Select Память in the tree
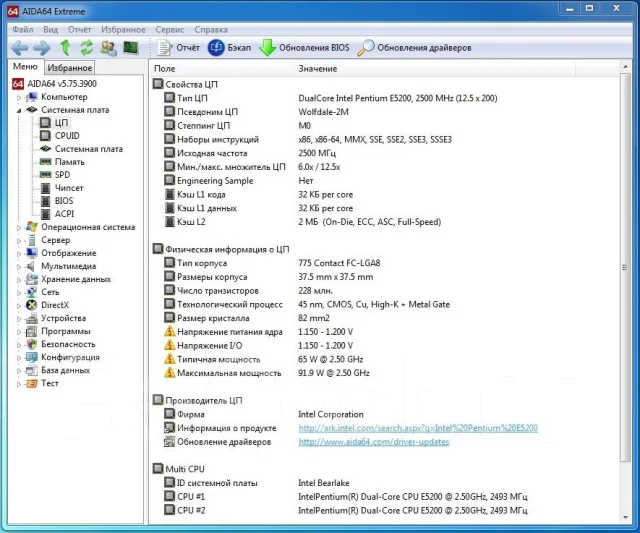This screenshot has width=640, height=533. (62, 162)
